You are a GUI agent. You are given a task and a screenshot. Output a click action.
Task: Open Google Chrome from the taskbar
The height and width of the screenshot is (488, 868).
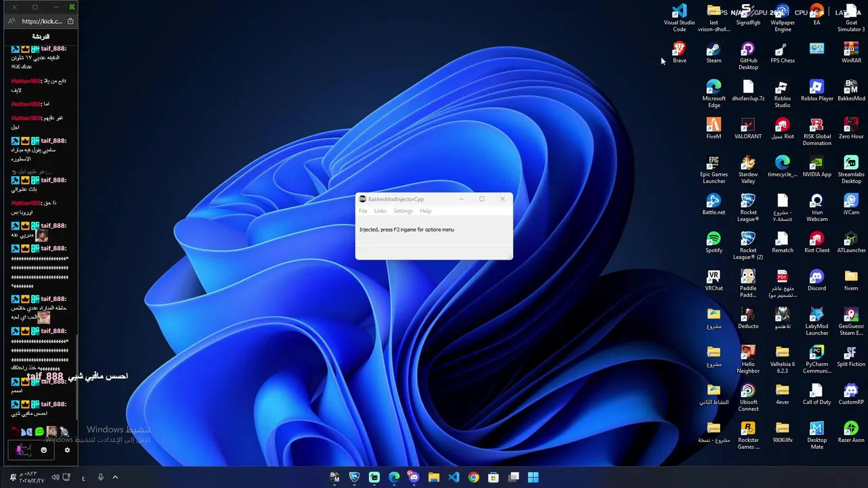[473, 477]
